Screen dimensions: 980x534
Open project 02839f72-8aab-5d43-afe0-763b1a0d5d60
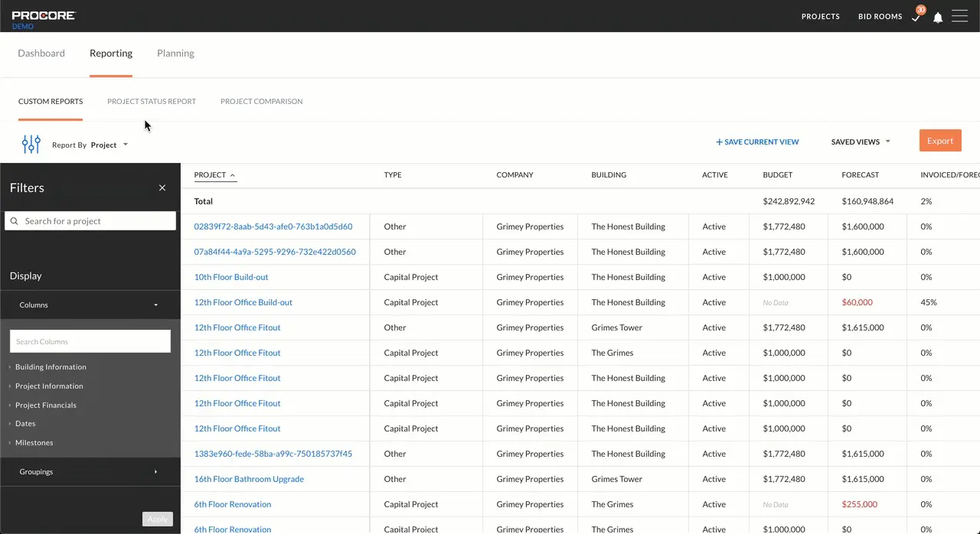click(x=273, y=226)
